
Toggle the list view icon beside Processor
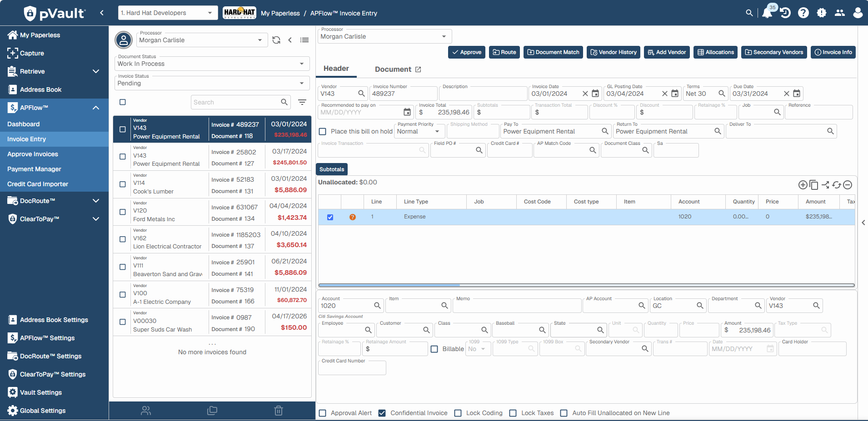point(304,40)
